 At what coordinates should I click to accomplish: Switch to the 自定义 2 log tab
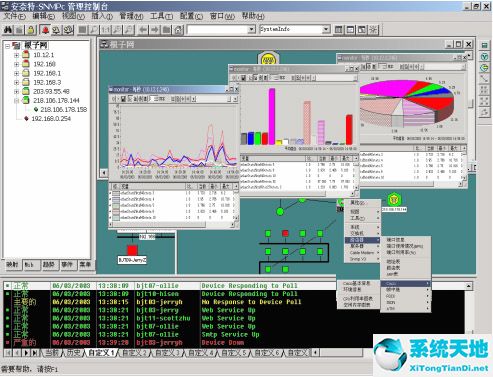(x=134, y=353)
